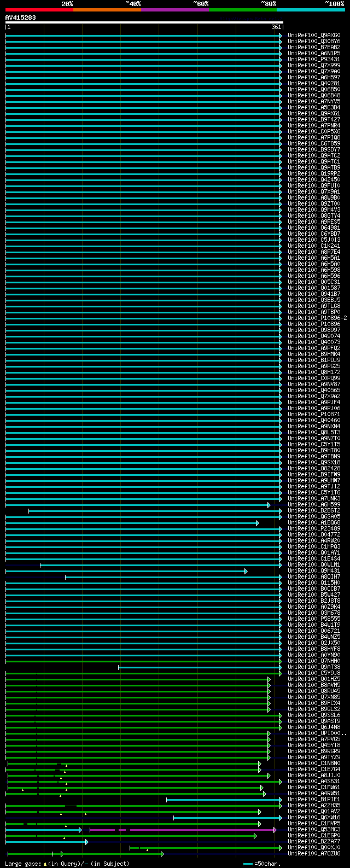Open hit UniRef100_Q9AXG0

(314, 35)
